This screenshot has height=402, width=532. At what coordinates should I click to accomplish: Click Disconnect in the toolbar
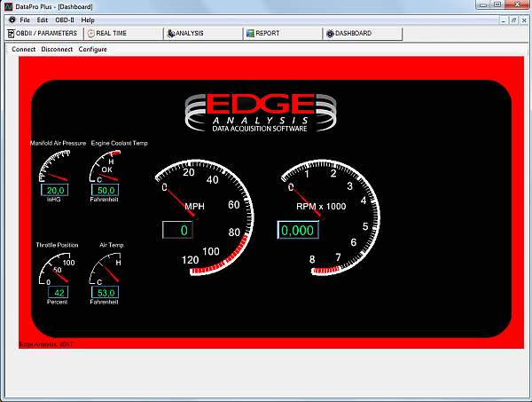(57, 49)
